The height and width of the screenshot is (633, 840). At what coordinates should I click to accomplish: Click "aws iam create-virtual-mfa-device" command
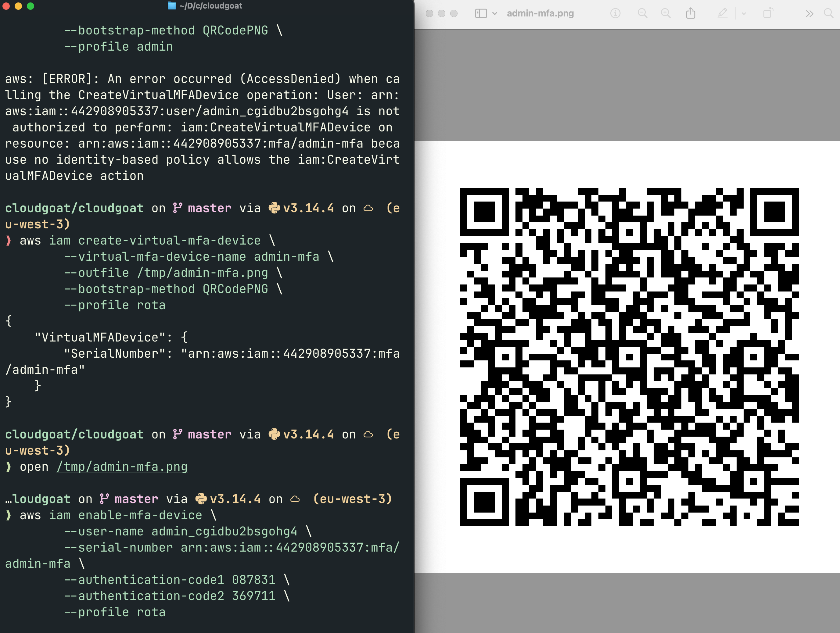[x=140, y=240]
